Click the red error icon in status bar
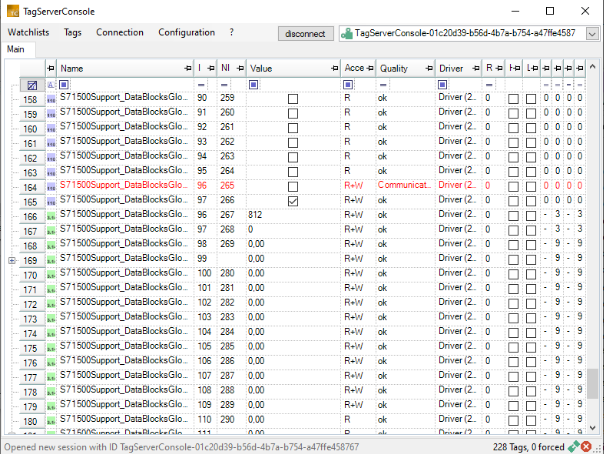 [x=586, y=447]
